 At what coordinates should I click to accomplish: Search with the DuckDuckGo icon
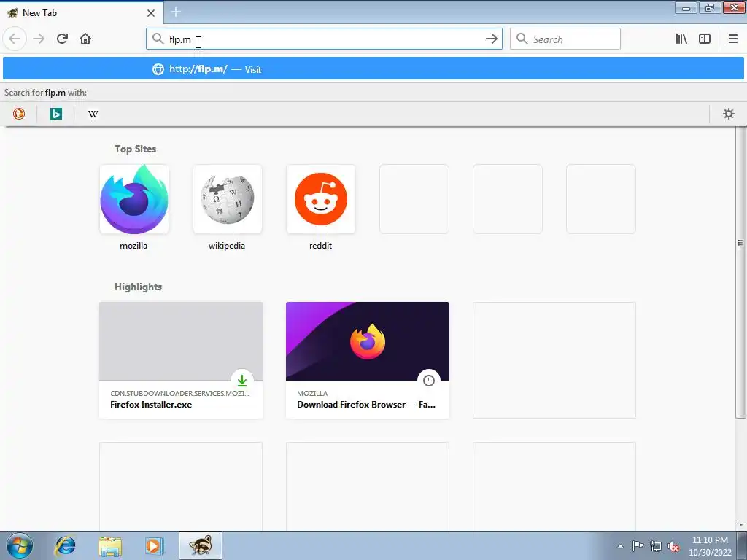coord(18,114)
